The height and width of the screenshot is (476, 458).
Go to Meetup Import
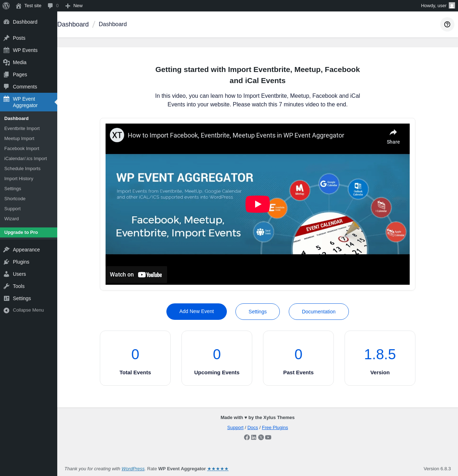pos(29,139)
